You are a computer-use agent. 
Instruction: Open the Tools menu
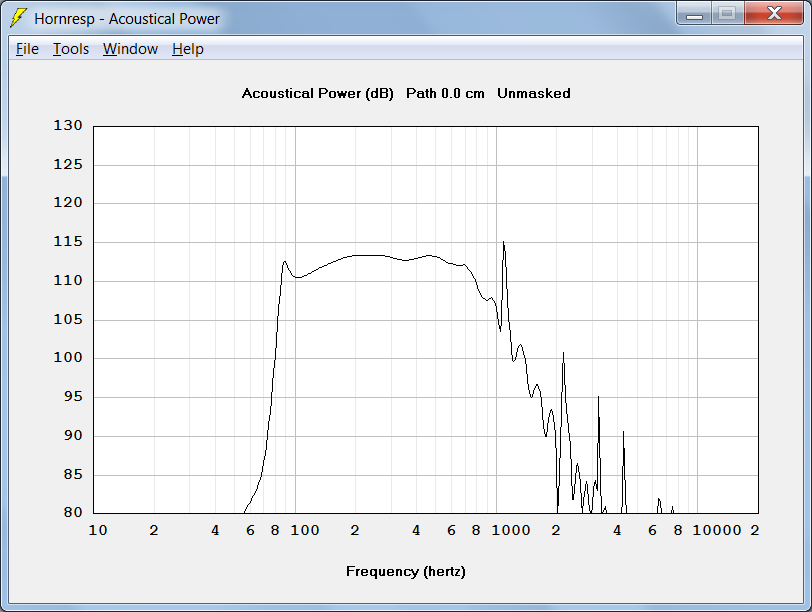click(71, 49)
